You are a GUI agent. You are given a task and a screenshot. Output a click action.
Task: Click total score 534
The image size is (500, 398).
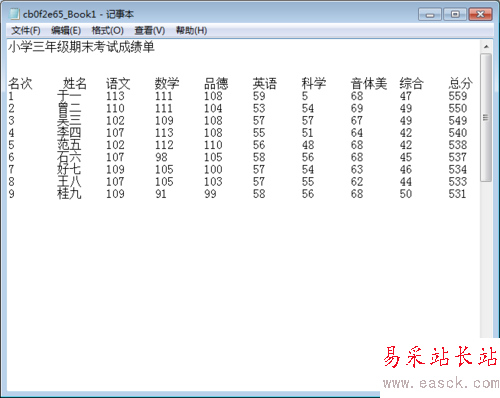click(458, 169)
